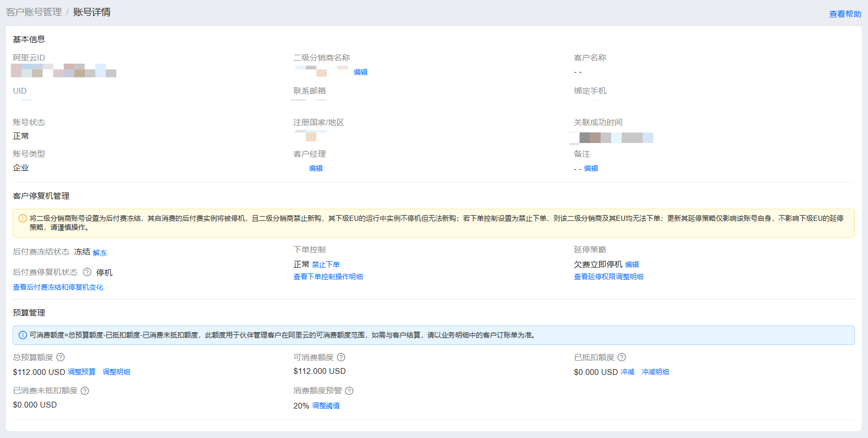The height and width of the screenshot is (438, 868).
Task: Click 预算管理 section heading
Action: pyautogui.click(x=29, y=313)
